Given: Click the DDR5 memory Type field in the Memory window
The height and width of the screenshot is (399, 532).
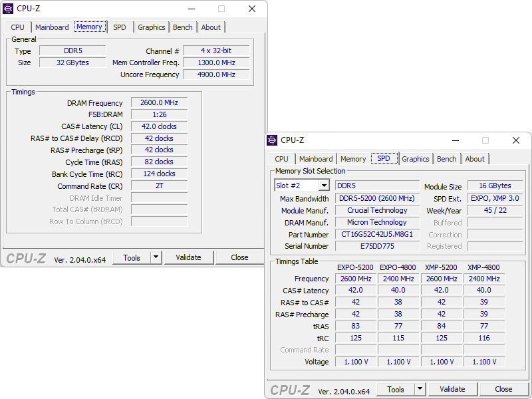Looking at the screenshot, I should click(73, 51).
